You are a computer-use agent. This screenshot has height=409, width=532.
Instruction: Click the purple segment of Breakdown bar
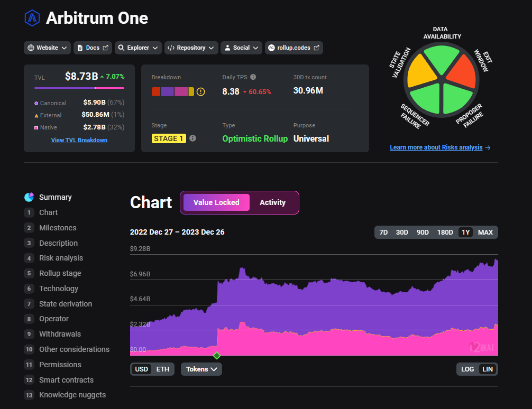click(167, 91)
